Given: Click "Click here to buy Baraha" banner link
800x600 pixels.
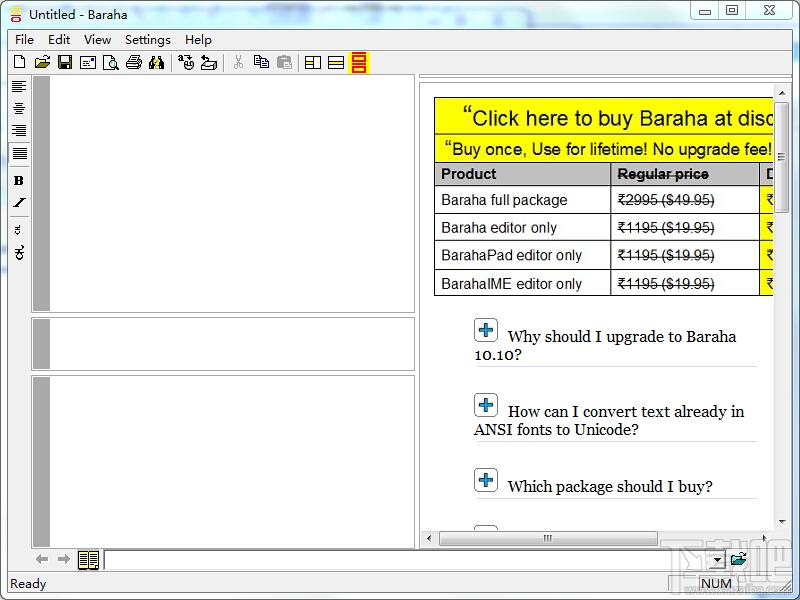Looking at the screenshot, I should click(x=604, y=116).
